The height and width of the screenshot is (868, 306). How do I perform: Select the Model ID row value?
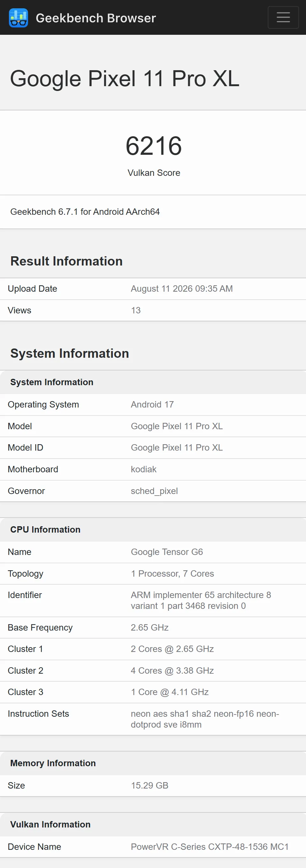(177, 447)
